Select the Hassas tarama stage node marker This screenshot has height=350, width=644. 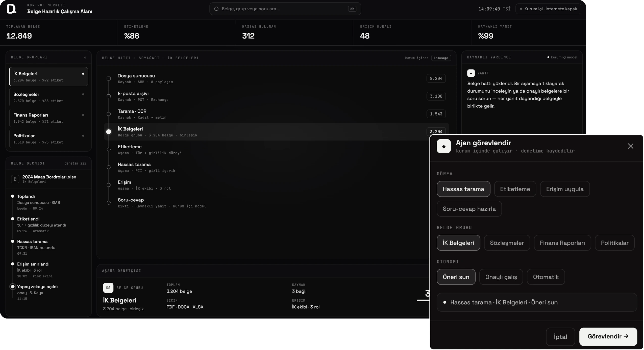109,167
